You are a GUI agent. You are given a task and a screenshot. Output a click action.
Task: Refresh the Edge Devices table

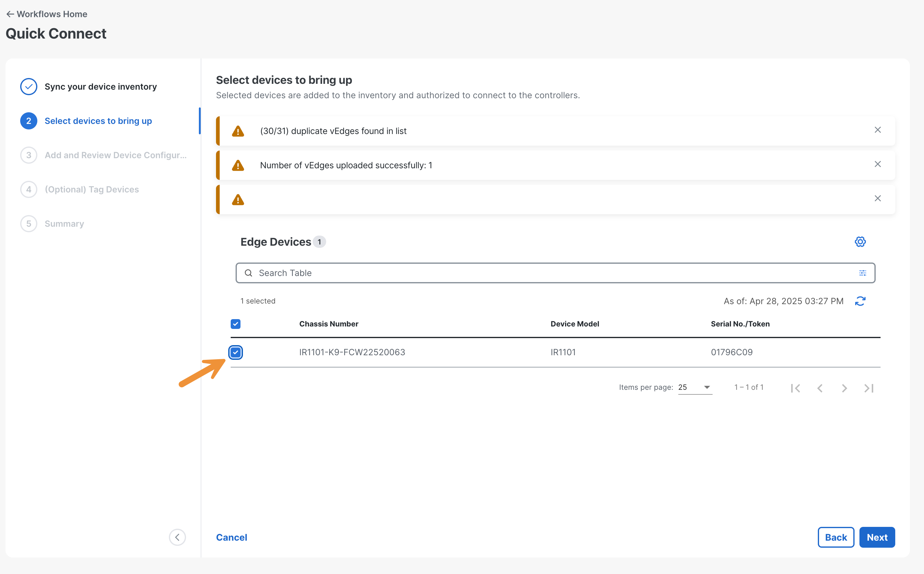click(x=860, y=301)
